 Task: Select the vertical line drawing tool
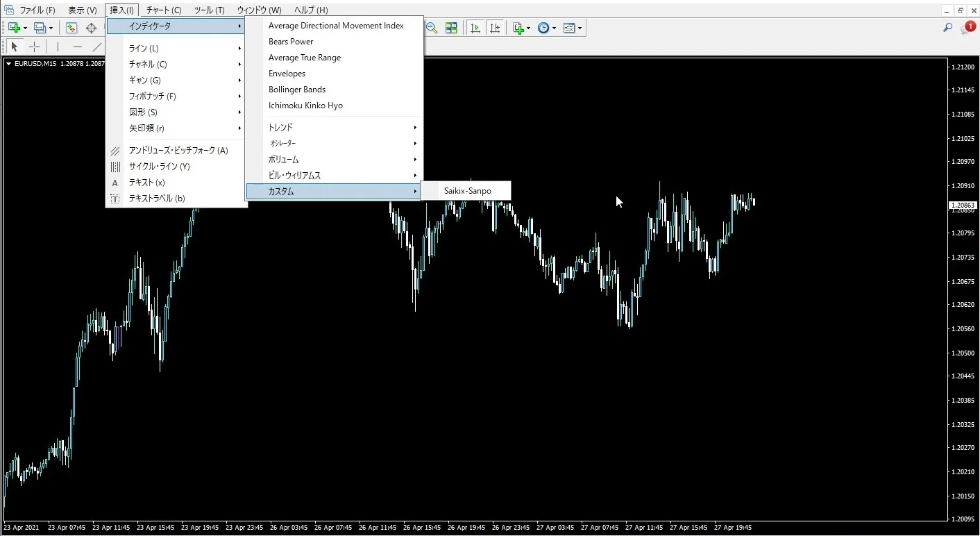(x=58, y=47)
